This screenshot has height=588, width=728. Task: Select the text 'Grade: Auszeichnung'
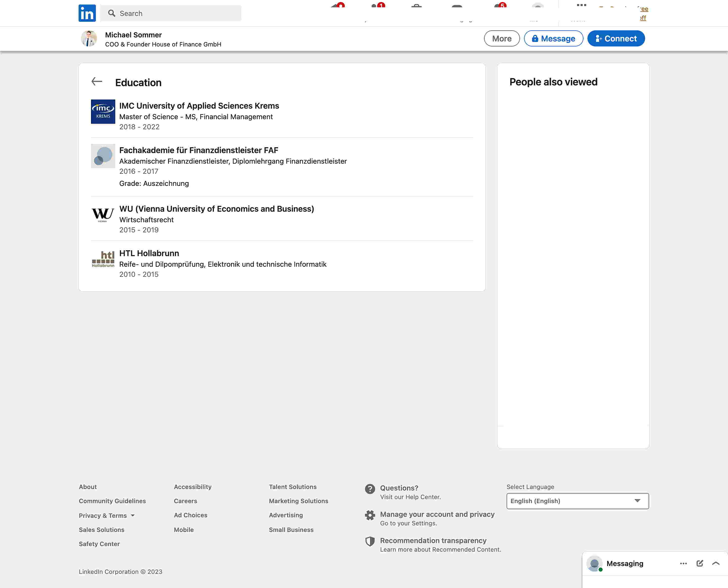tap(154, 183)
